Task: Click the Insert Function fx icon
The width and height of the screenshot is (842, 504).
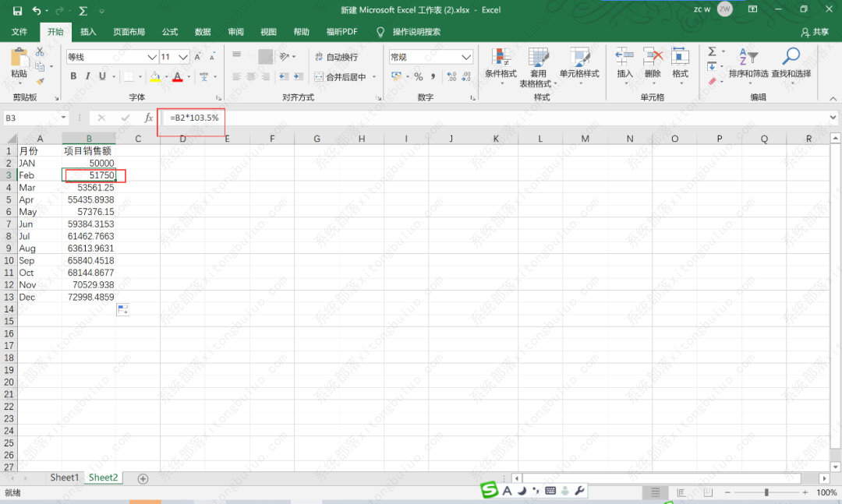Action: coord(149,118)
